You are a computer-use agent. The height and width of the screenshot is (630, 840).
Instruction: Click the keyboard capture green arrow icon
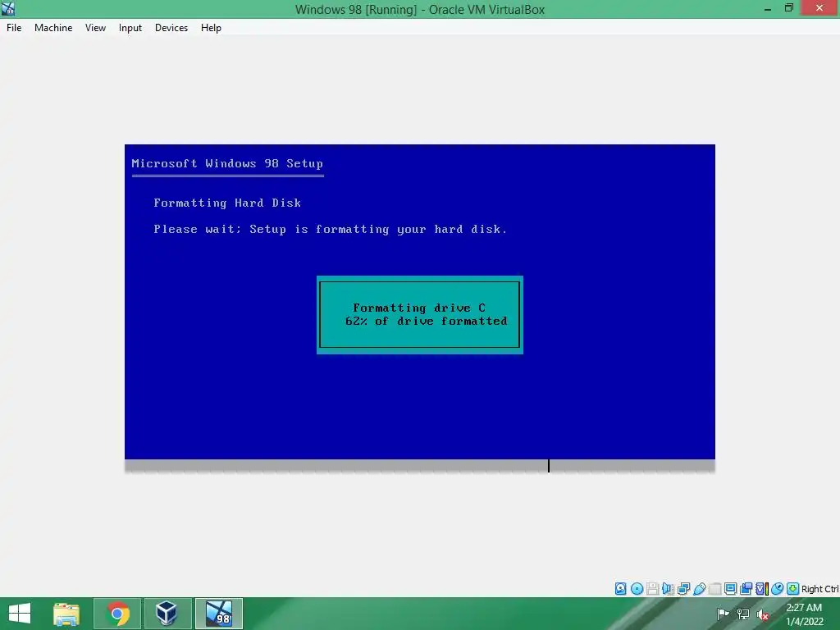point(793,589)
